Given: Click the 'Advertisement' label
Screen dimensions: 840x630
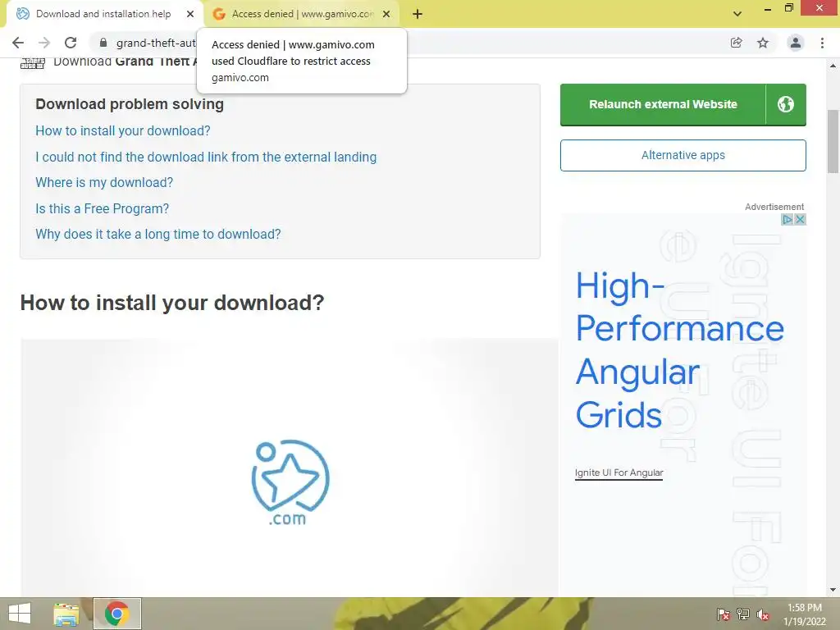Looking at the screenshot, I should (774, 207).
